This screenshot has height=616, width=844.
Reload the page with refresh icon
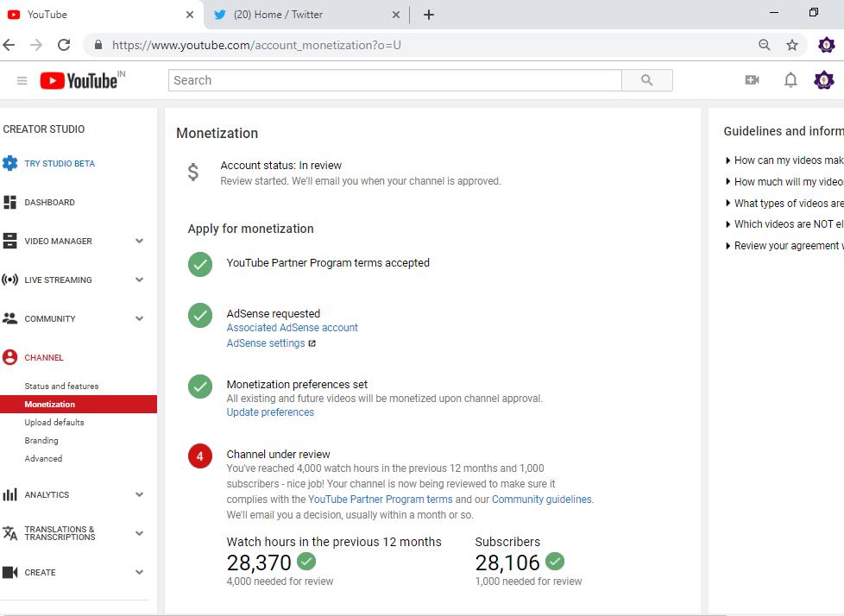click(64, 45)
